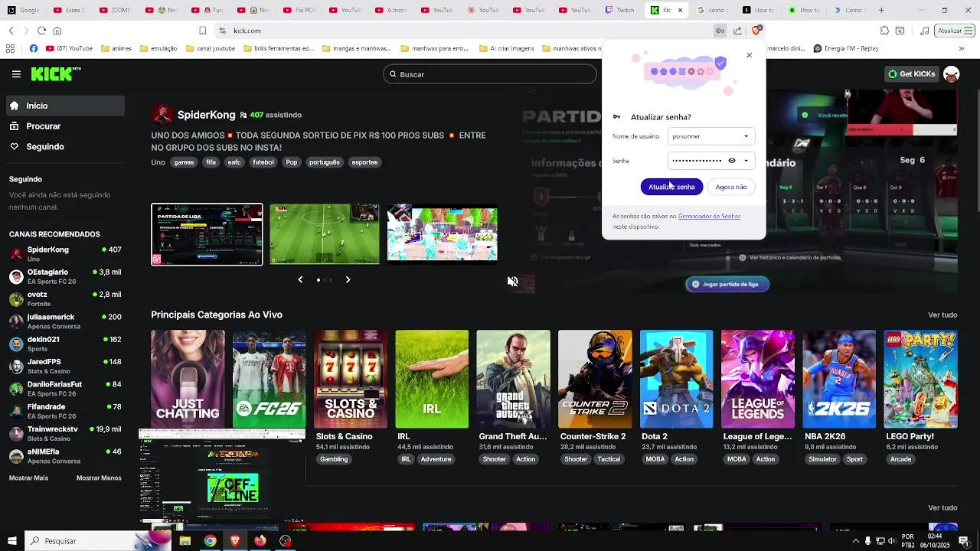980x551 pixels.
Task: Show the password with eye icon
Action: [x=731, y=161]
